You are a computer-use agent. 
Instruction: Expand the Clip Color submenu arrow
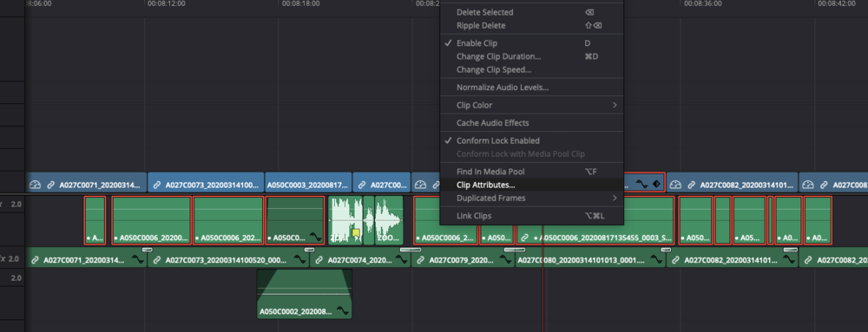614,105
